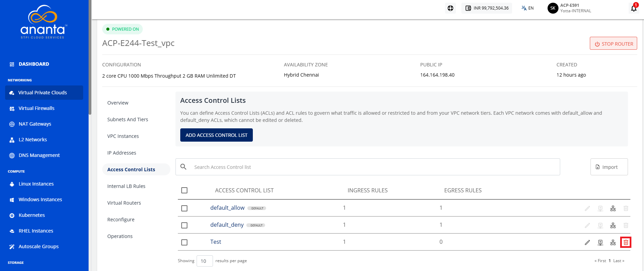644x271 pixels.
Task: Click the sidebar vertical scrollbar
Action: click(90, 57)
